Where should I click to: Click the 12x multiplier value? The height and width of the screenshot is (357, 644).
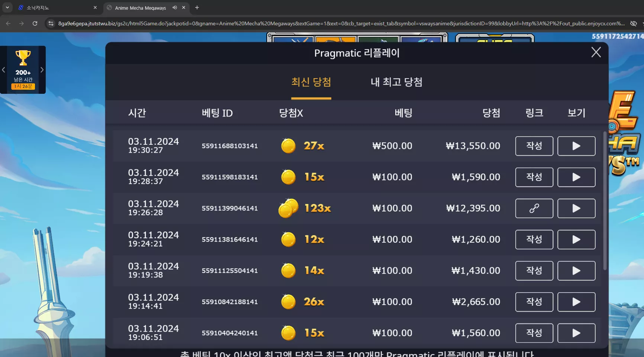click(x=314, y=240)
